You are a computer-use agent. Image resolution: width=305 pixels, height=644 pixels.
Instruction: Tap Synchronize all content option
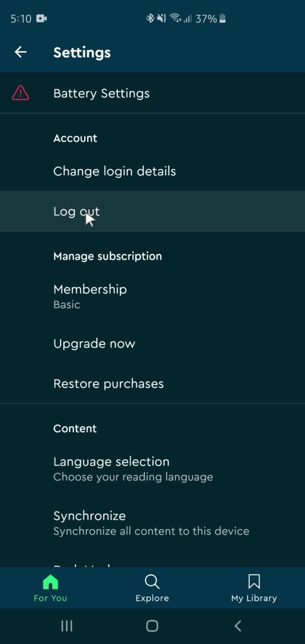(x=151, y=523)
